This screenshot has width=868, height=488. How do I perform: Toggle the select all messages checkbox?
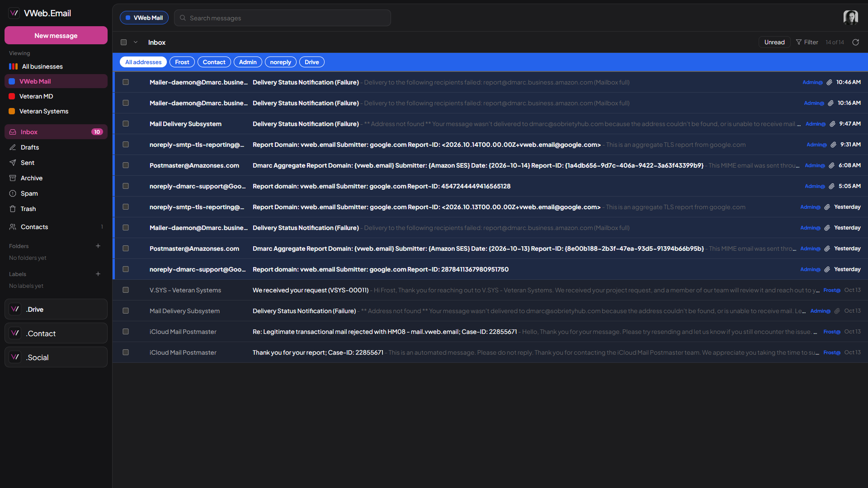point(123,42)
